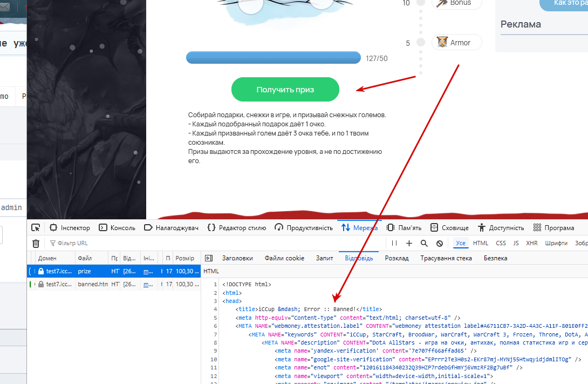Open the Програма application tab

(x=554, y=228)
